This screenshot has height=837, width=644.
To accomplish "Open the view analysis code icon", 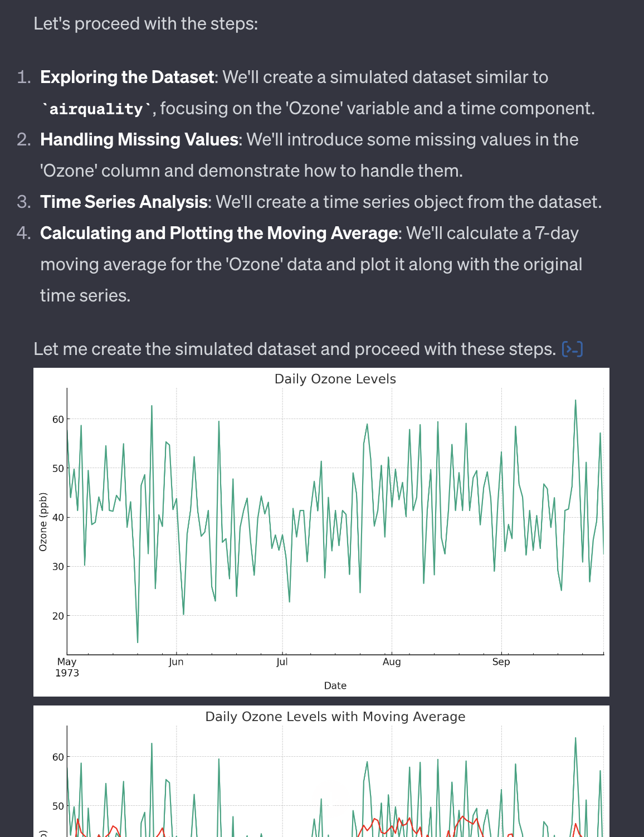I will [573, 349].
